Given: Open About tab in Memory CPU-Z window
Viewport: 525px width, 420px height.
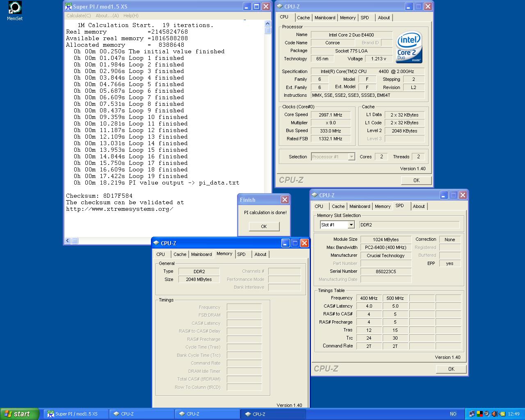Looking at the screenshot, I should click(260, 254).
